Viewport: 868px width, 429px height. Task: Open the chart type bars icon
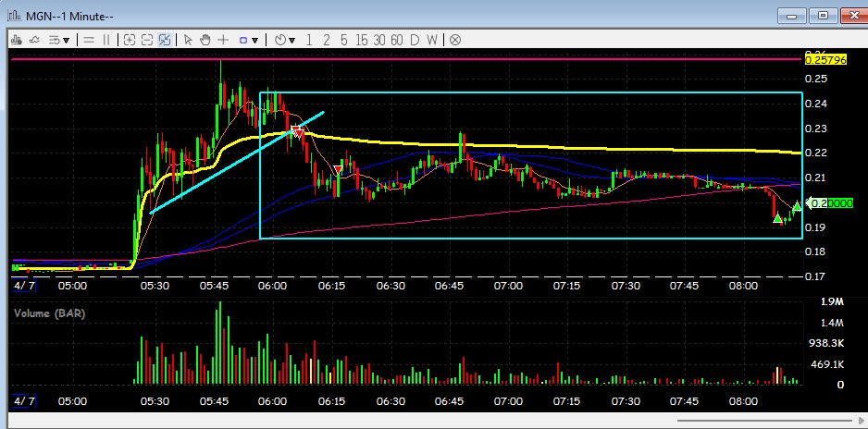pyautogui.click(x=16, y=40)
